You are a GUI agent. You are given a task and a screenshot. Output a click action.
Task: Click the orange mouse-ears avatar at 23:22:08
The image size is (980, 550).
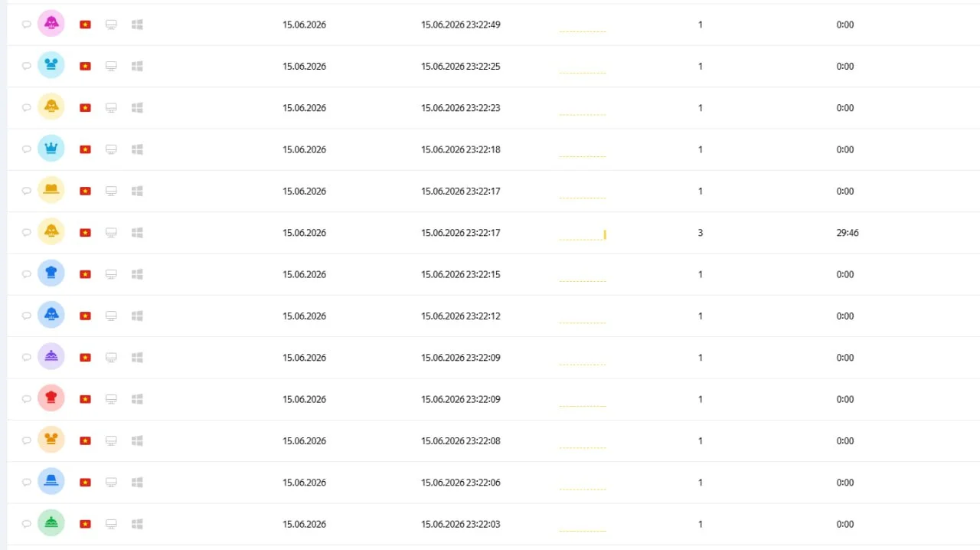pos(51,440)
